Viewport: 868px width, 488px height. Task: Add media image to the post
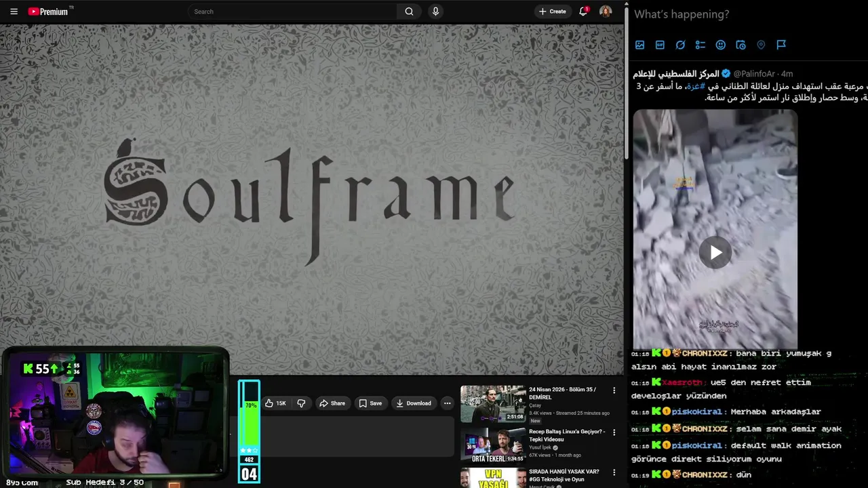pos(639,45)
